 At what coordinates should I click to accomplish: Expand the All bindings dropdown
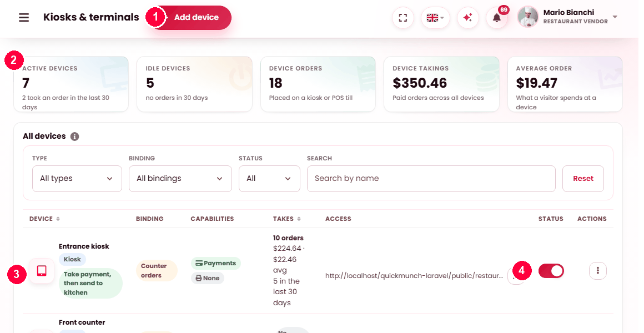click(180, 179)
